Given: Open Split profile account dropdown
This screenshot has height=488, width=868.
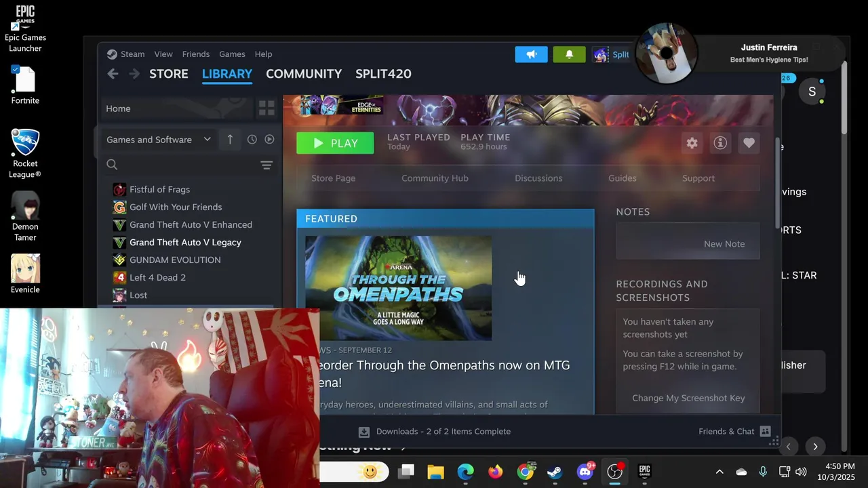Looking at the screenshot, I should (x=611, y=54).
